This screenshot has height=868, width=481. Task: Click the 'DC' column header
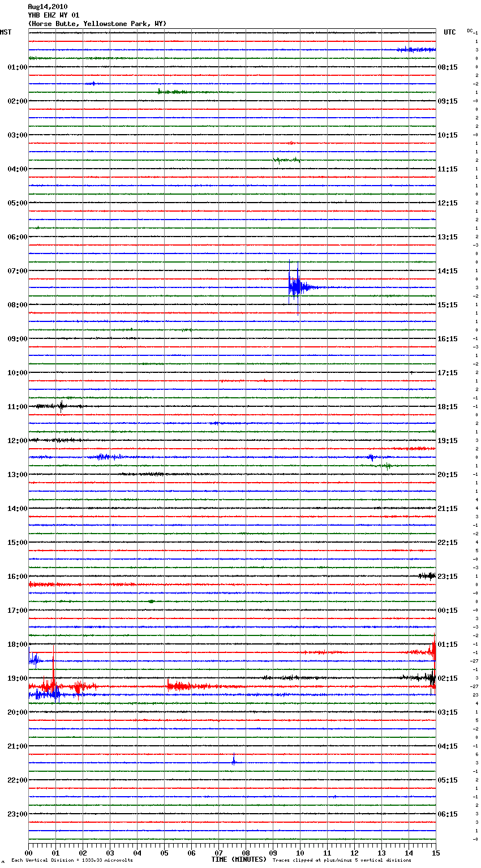tap(470, 31)
